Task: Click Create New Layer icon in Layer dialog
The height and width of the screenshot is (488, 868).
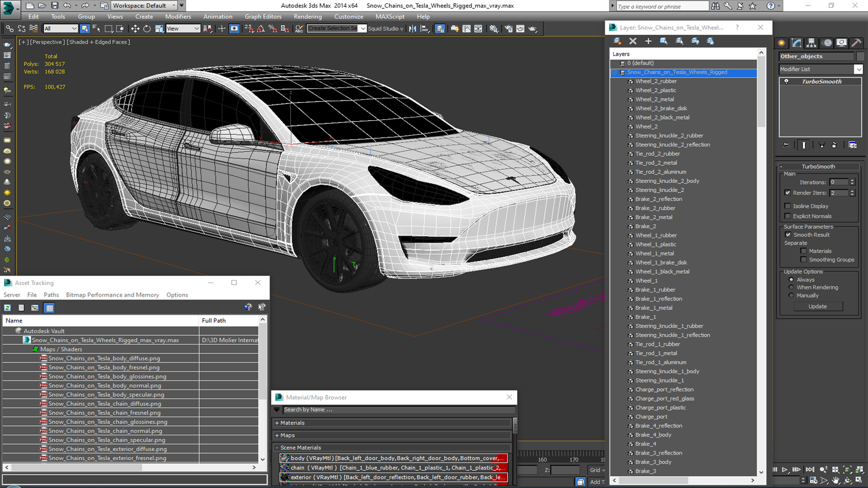Action: tap(617, 41)
